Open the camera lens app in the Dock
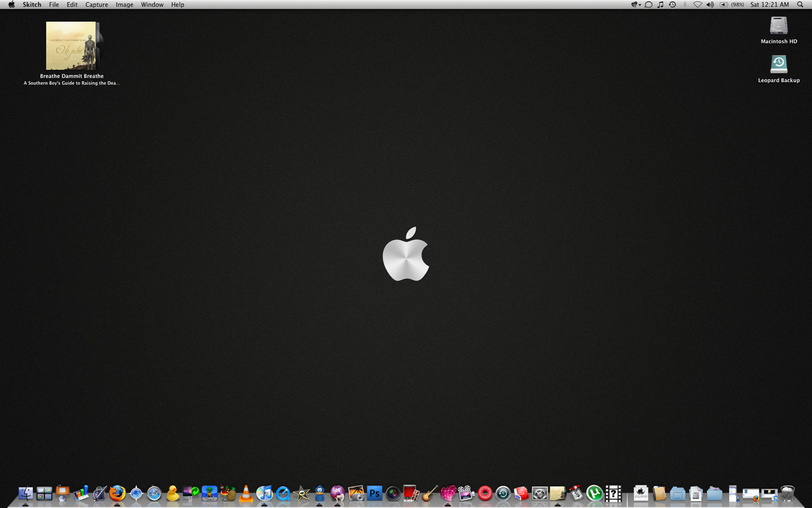812x508 pixels. click(393, 493)
